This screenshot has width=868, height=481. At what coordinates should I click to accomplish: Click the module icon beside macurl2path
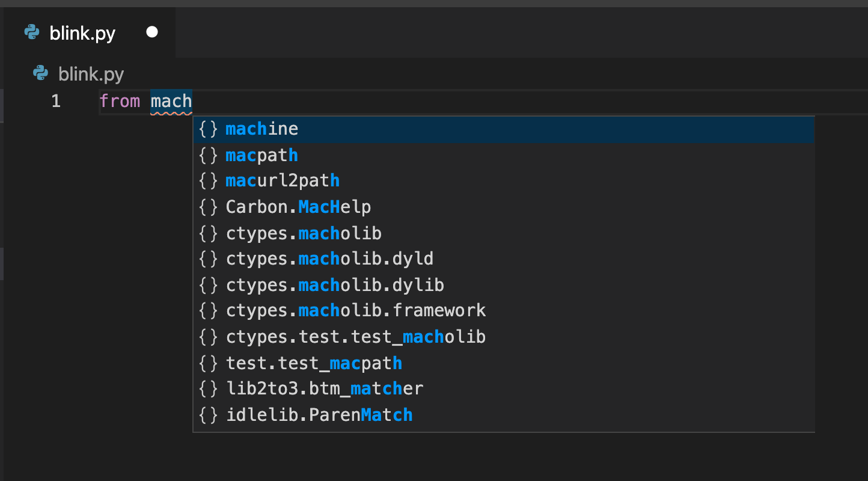(x=208, y=181)
